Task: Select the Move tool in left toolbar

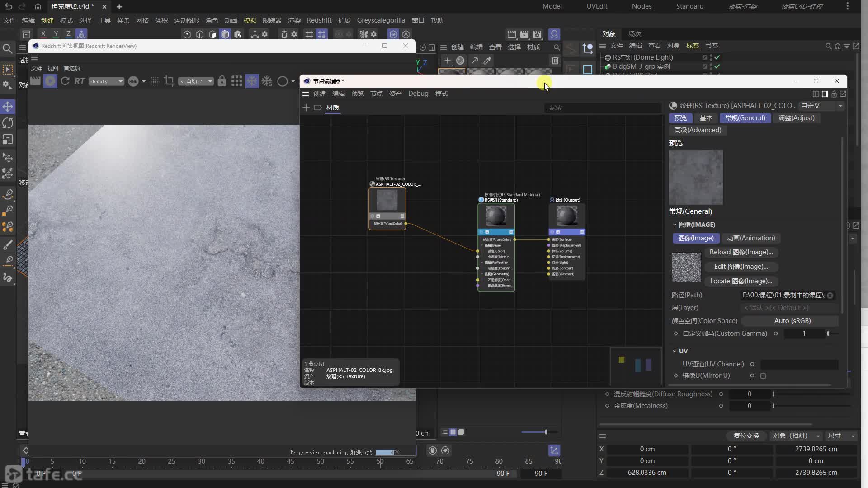Action: (x=8, y=107)
